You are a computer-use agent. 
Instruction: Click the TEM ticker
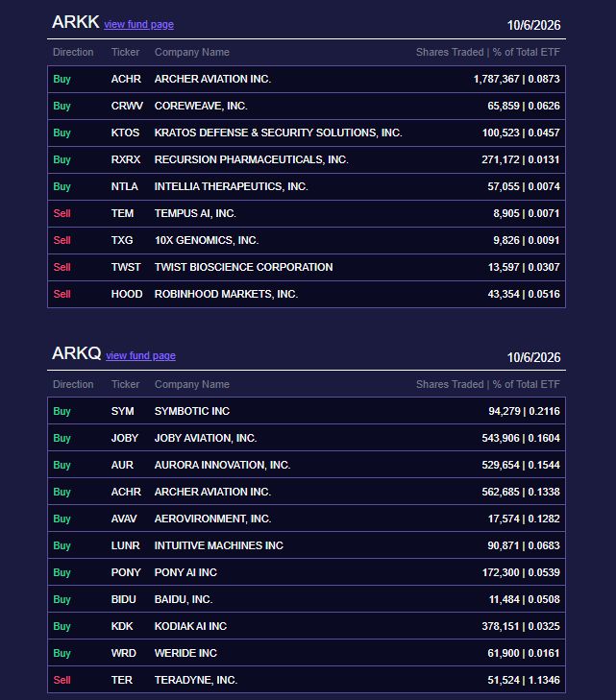point(122,213)
